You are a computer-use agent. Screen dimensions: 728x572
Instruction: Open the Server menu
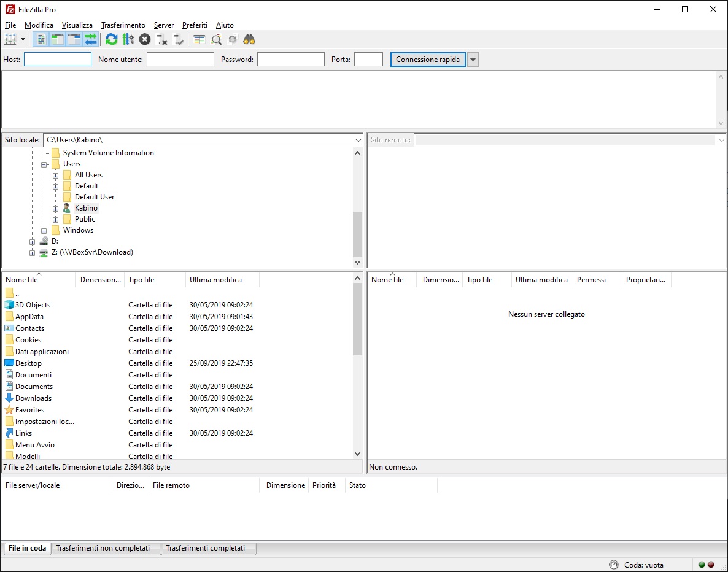coord(164,25)
